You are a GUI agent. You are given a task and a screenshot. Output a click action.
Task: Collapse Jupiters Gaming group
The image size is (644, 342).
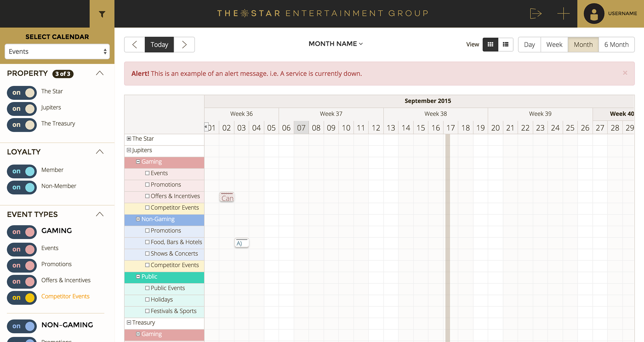[138, 162]
